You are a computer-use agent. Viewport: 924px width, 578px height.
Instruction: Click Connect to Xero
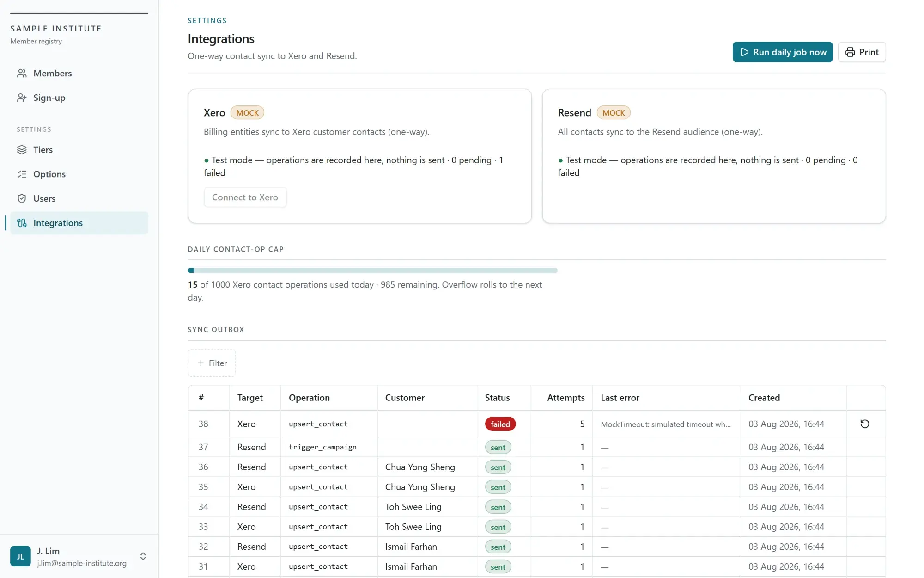tap(245, 197)
